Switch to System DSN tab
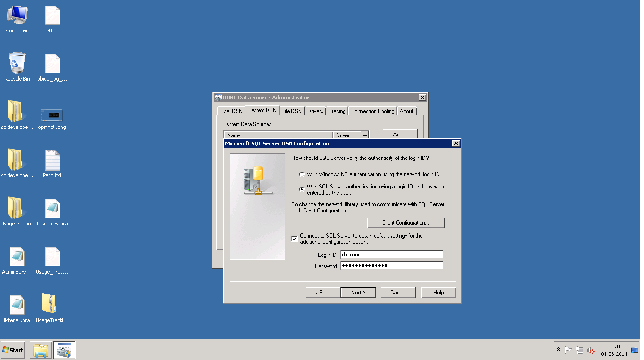 [x=262, y=110]
